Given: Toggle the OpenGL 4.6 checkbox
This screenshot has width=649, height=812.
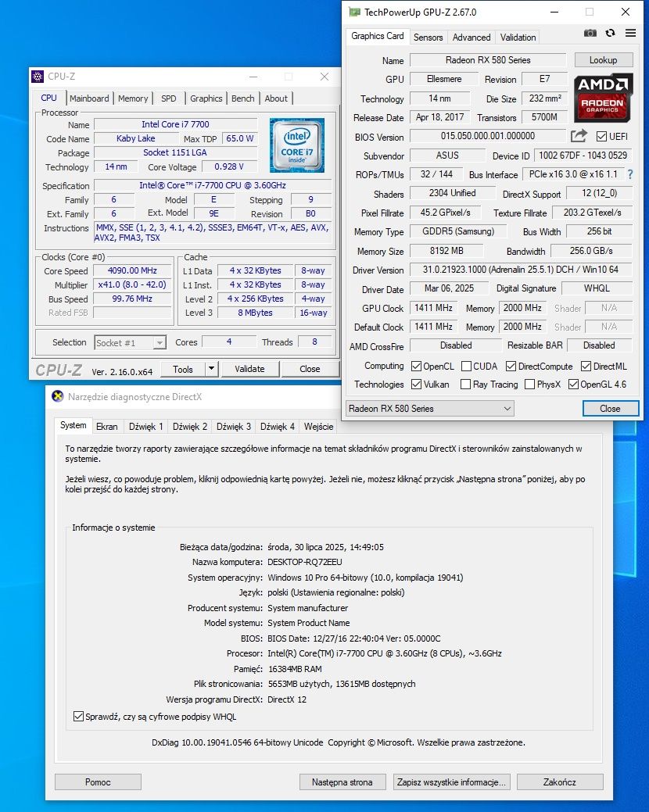Looking at the screenshot, I should coord(573,385).
